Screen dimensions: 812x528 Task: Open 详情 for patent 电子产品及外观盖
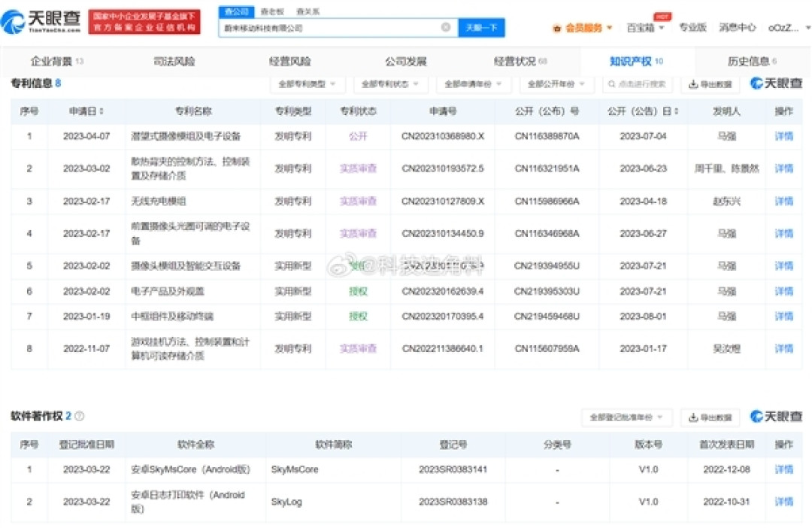[783, 291]
